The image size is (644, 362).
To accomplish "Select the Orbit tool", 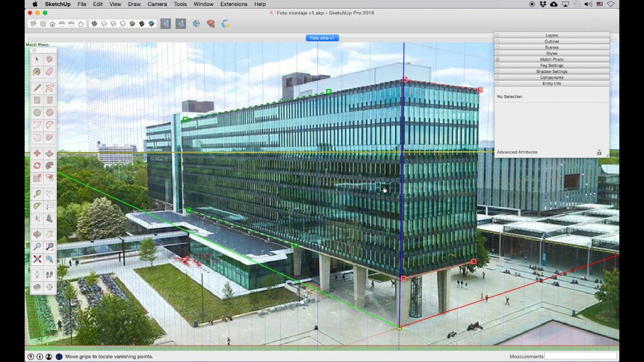I will [37, 234].
